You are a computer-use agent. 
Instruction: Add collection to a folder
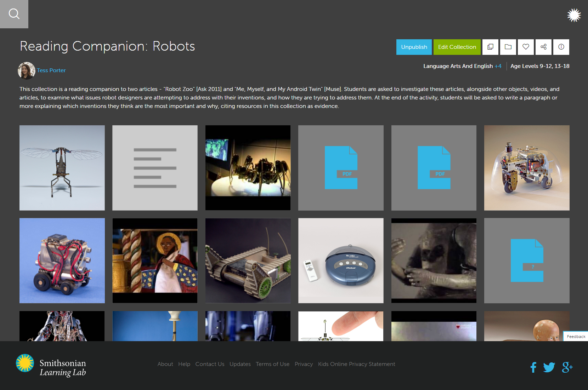pyautogui.click(x=508, y=47)
